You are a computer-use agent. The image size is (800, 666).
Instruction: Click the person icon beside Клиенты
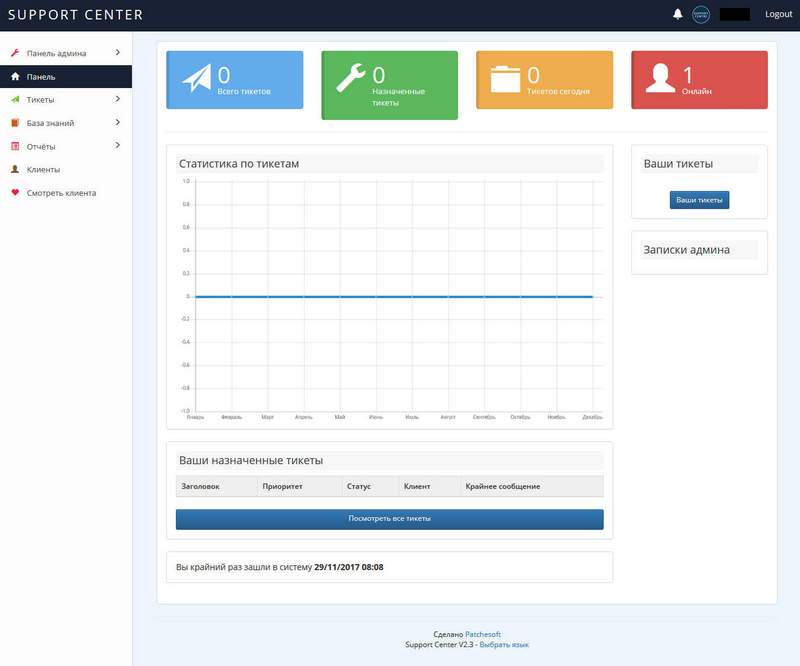pyautogui.click(x=15, y=170)
